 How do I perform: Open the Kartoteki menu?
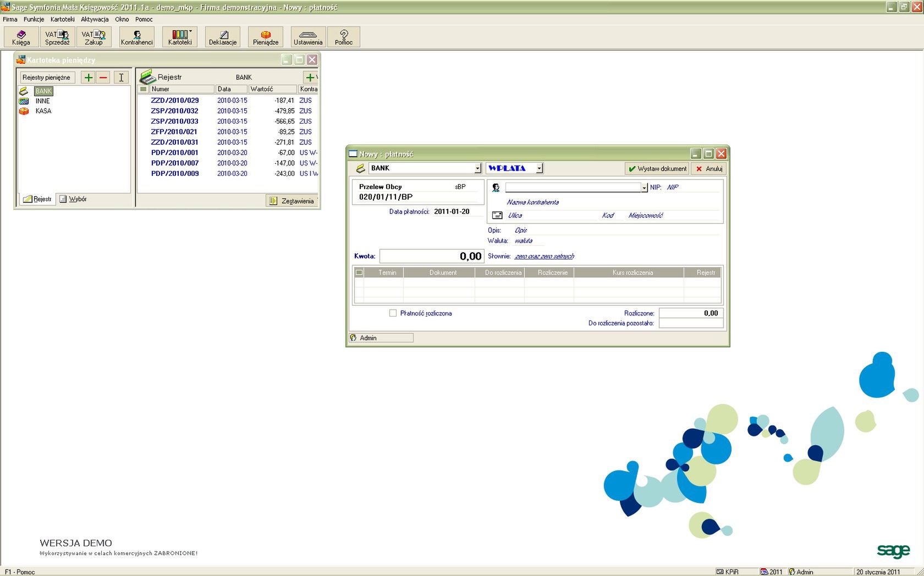(62, 19)
